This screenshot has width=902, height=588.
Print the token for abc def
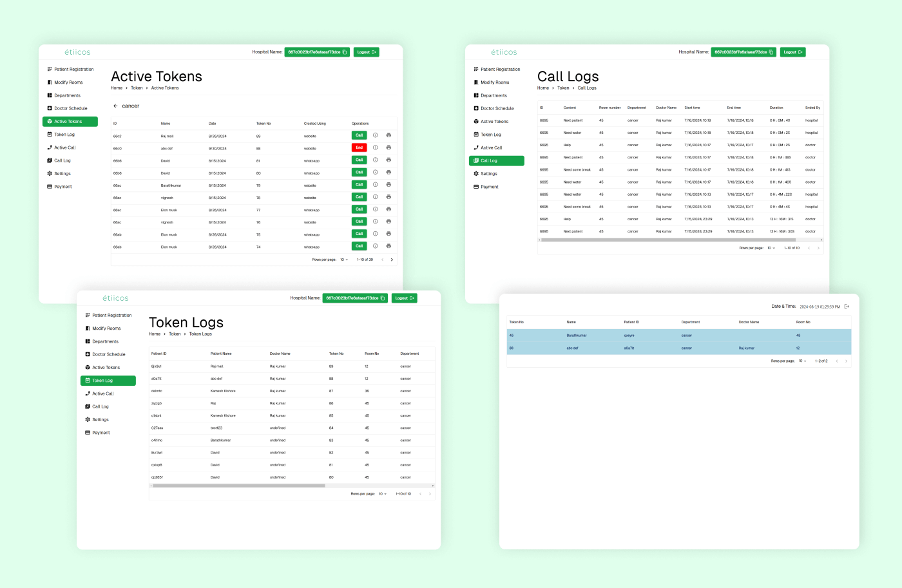[389, 147]
